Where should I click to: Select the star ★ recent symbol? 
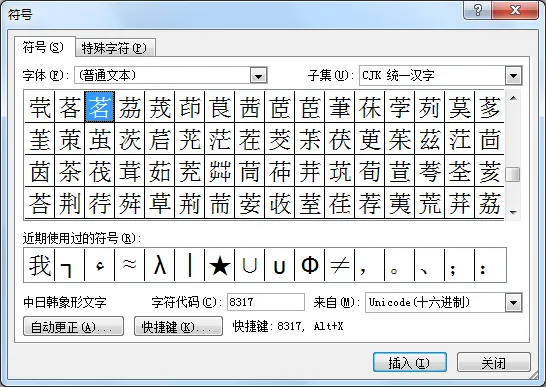[220, 265]
